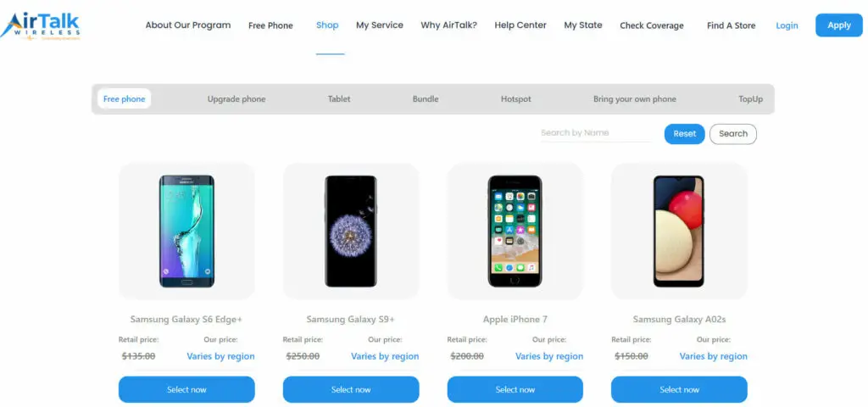Switch to the Tablet category tab
Viewport: 868px width, 407px height.
click(339, 99)
